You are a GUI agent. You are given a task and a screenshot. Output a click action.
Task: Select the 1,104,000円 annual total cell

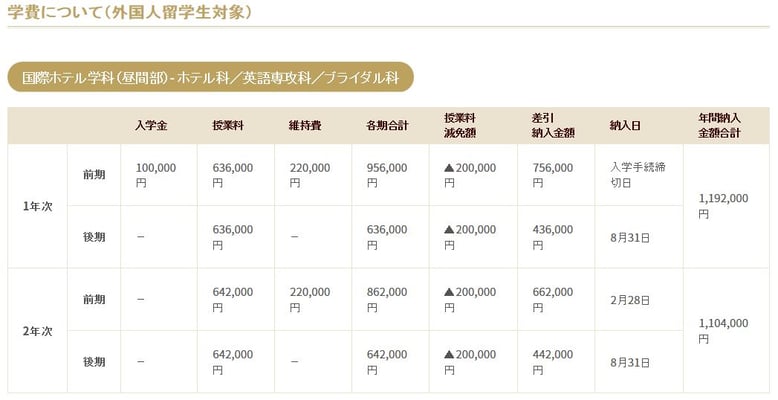(722, 331)
